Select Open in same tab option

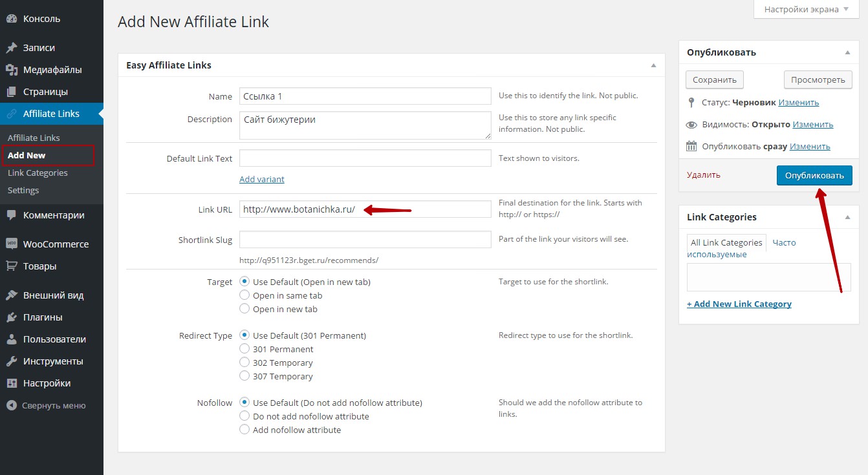(244, 295)
